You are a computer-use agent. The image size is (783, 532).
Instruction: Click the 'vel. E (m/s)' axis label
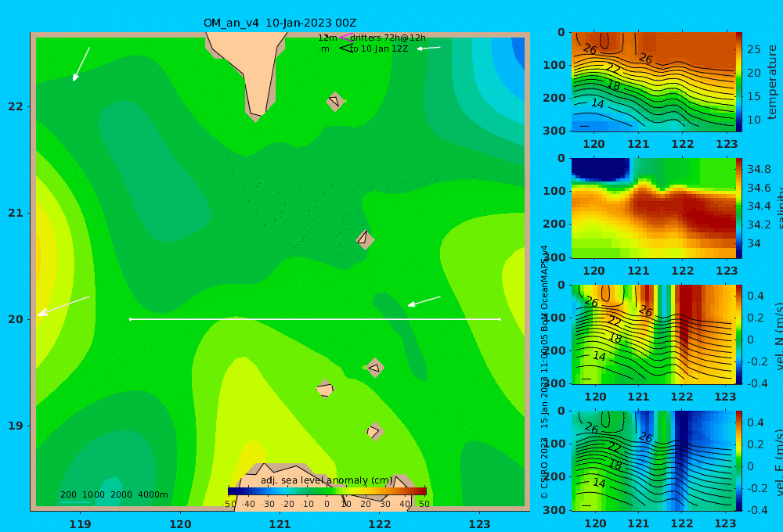point(778,462)
